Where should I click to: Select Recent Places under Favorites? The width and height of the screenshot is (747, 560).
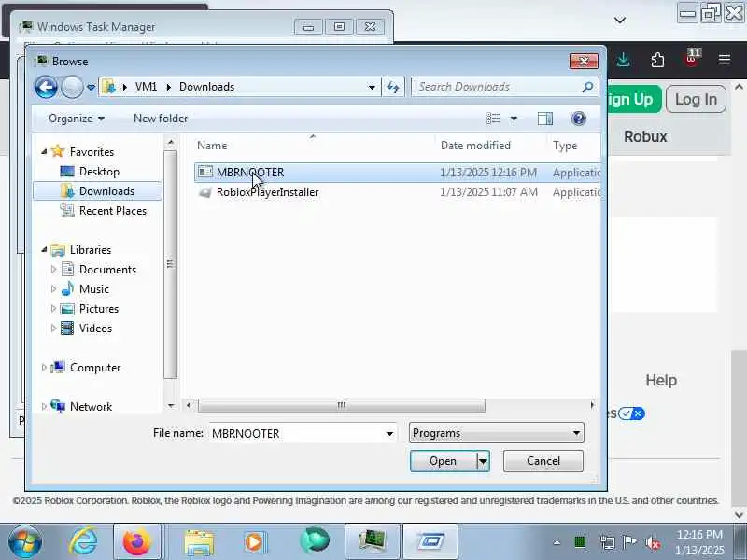[112, 211]
